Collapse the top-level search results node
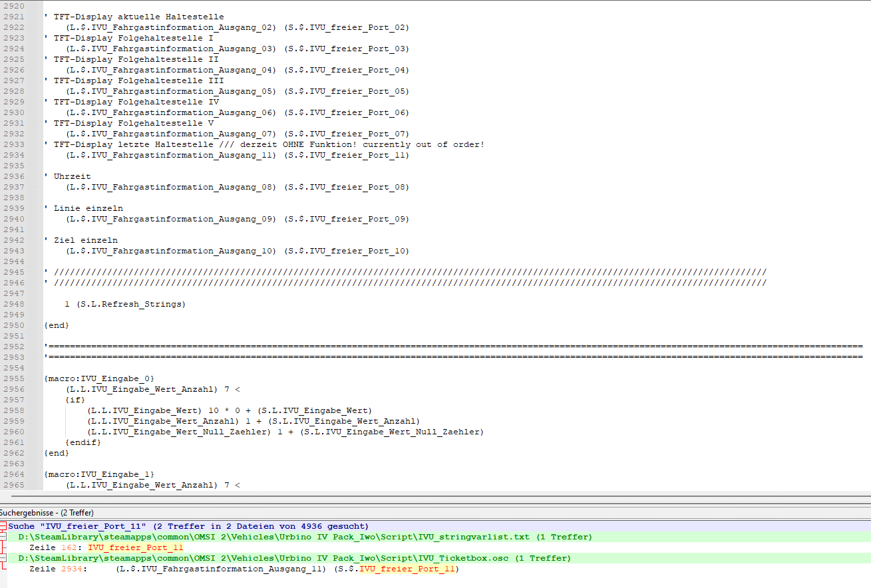871x588 pixels. 3,526
